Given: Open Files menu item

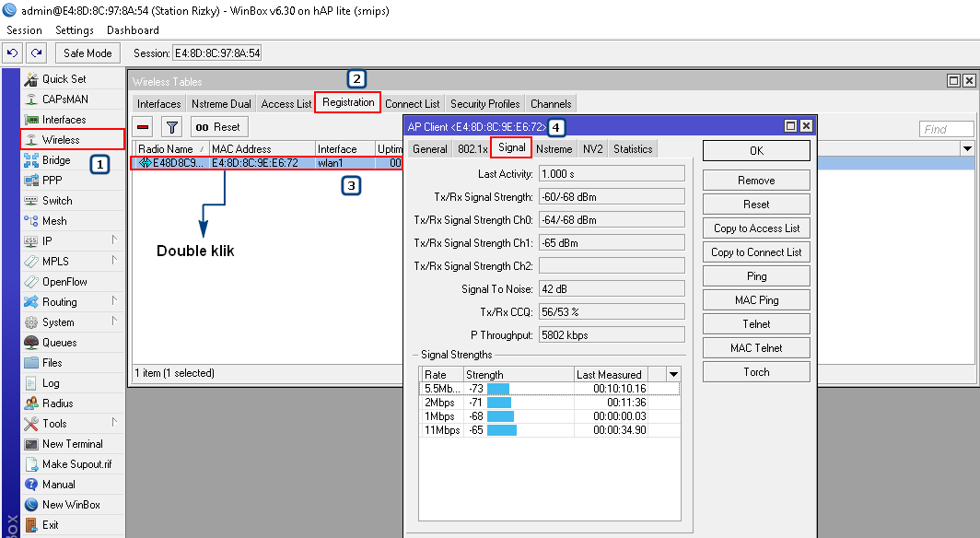Looking at the screenshot, I should pos(52,362).
